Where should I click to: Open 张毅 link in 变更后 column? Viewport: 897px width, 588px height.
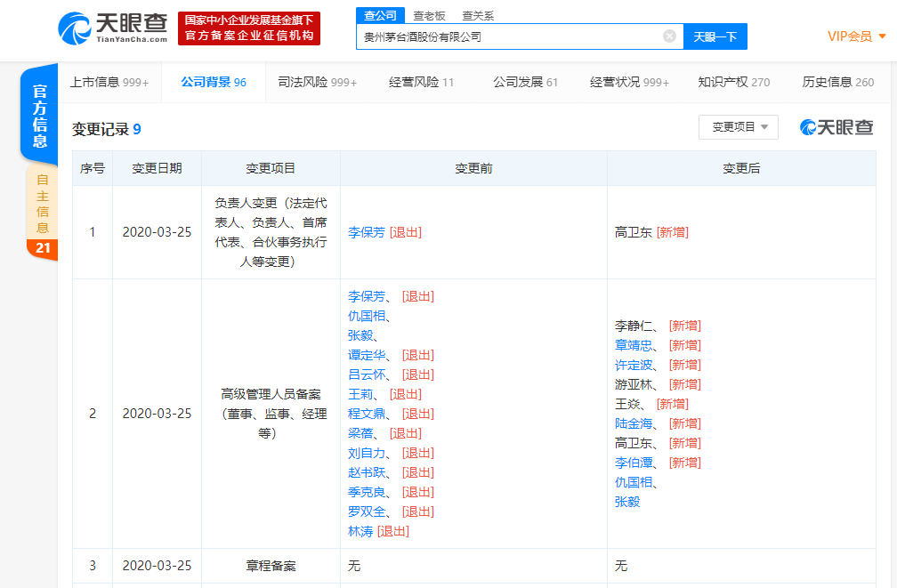[627, 502]
